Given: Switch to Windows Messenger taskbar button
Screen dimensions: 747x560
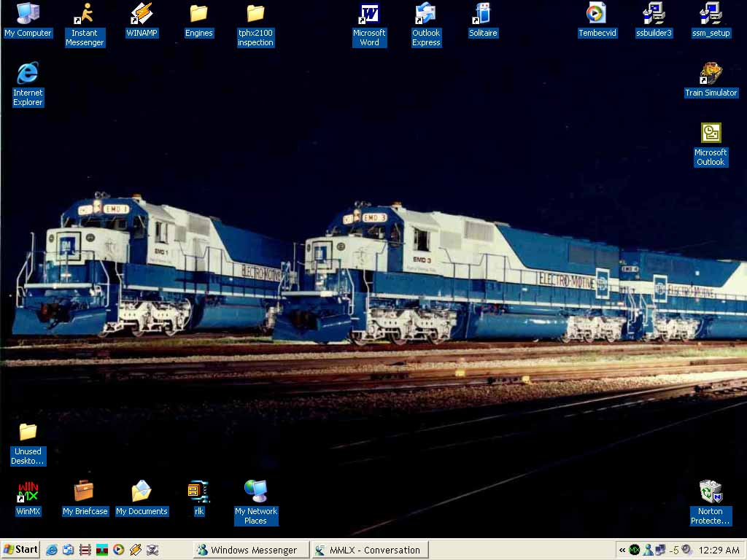Looking at the screenshot, I should 251,550.
